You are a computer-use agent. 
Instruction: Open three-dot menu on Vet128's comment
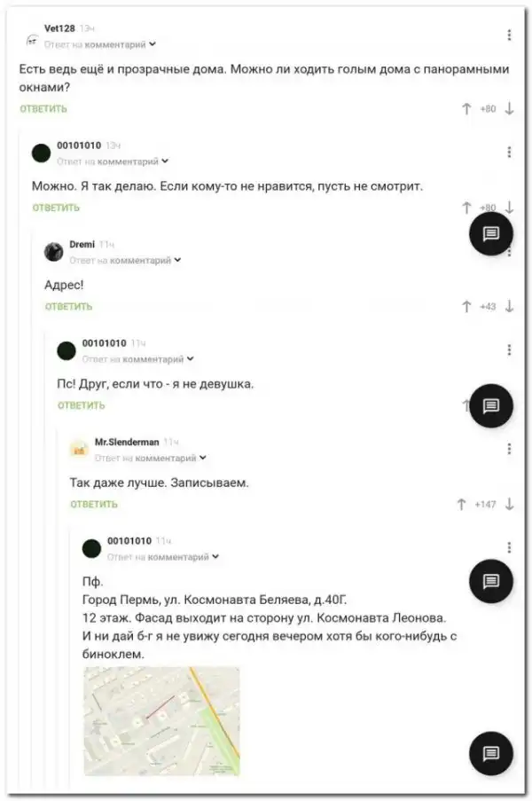click(509, 35)
